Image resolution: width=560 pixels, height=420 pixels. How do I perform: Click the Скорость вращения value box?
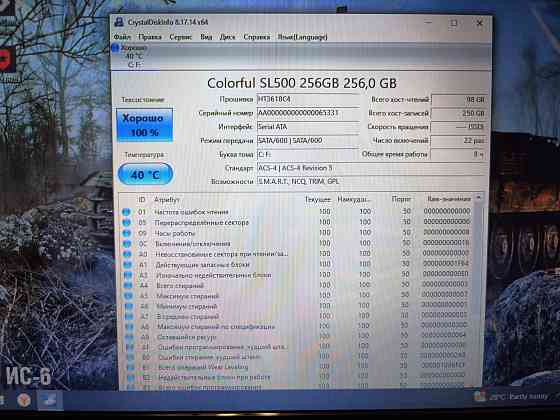pos(459,127)
